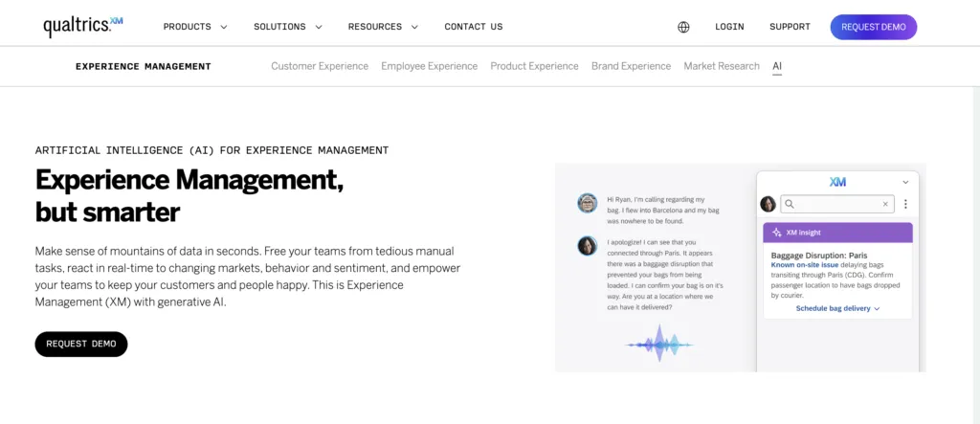Click the Qualtrics XM logo
The width and height of the screenshot is (980, 424).
83,26
